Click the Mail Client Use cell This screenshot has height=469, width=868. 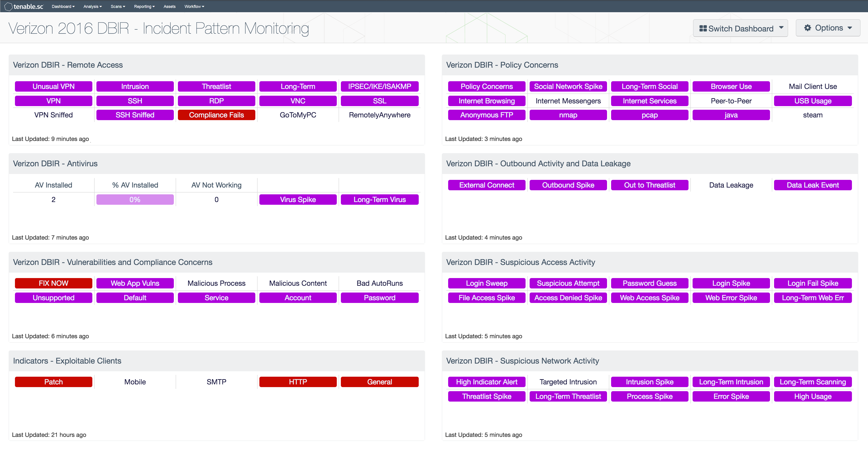pyautogui.click(x=813, y=86)
